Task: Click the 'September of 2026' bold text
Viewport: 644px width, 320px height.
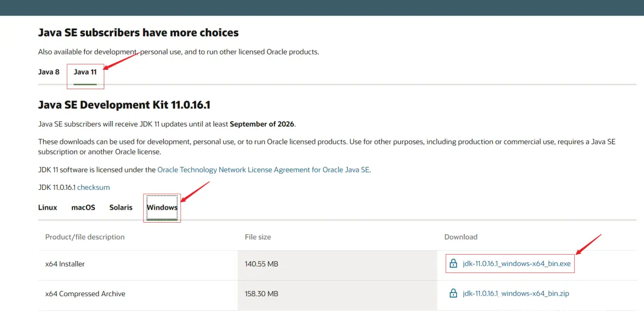Action: 261,124
